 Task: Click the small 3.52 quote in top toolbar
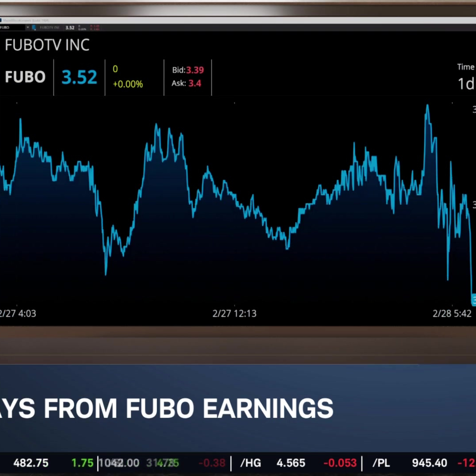(x=70, y=28)
